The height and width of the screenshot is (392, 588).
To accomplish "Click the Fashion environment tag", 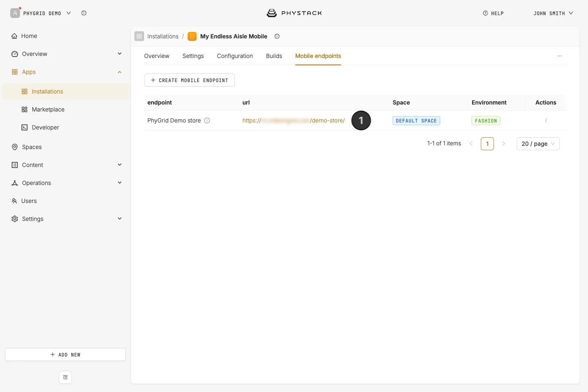I will 486,120.
